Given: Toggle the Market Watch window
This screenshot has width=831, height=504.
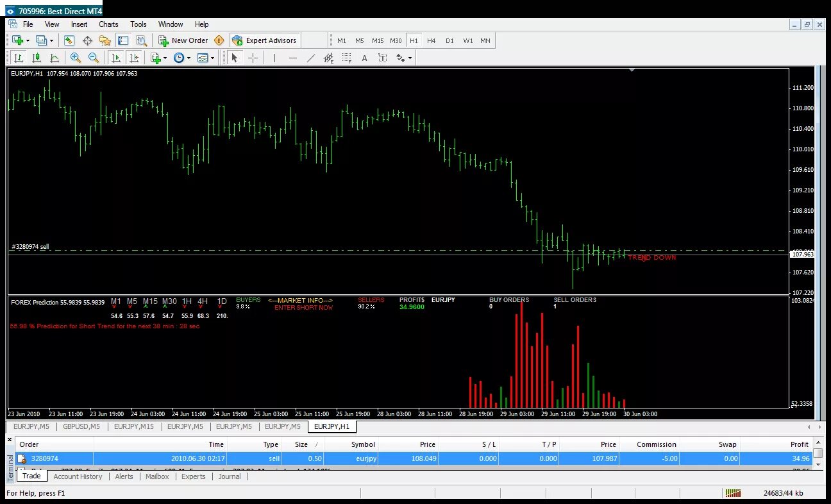Looking at the screenshot, I should coord(69,40).
